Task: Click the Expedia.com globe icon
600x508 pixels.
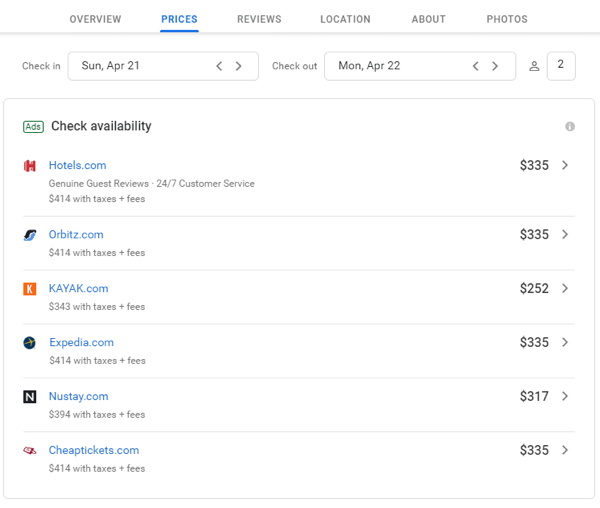Action: click(x=29, y=343)
